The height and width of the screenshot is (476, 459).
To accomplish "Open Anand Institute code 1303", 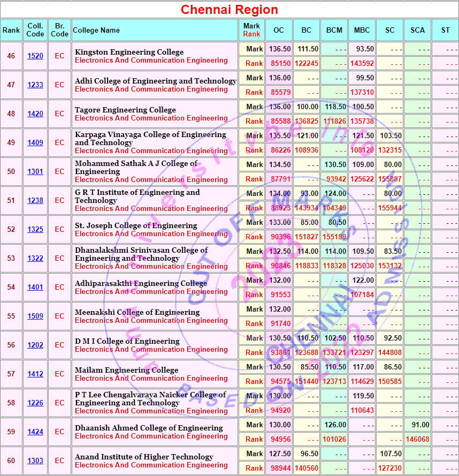I will tap(35, 461).
